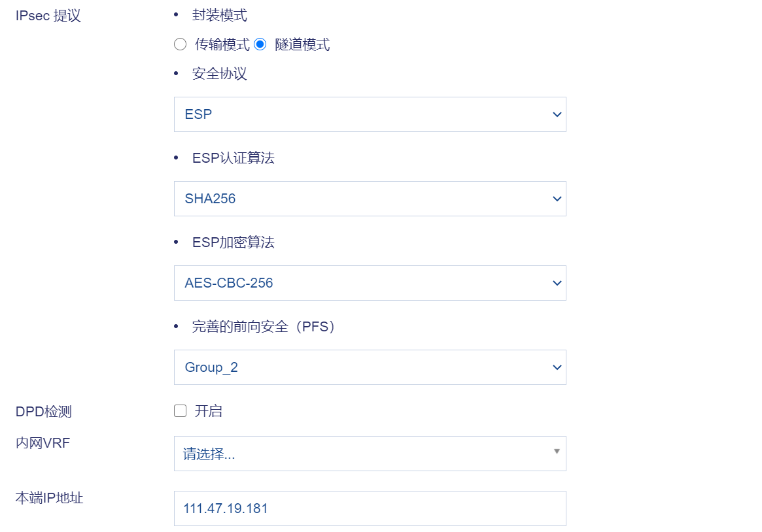The height and width of the screenshot is (532, 762).
Task: Click the chevron arrow on the SHA256 dropdown
Action: click(557, 199)
